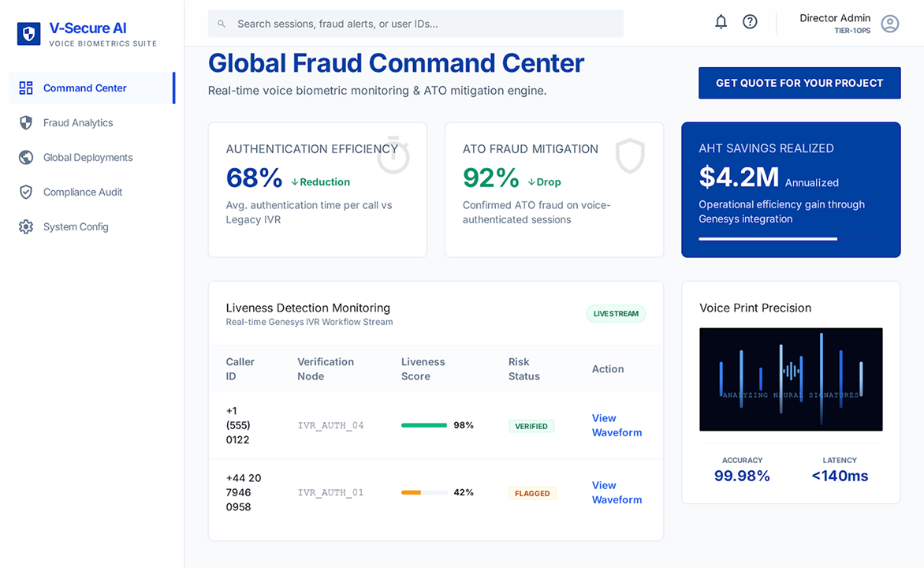924x568 pixels.
Task: Click the 42% score percentage text
Action: point(463,492)
